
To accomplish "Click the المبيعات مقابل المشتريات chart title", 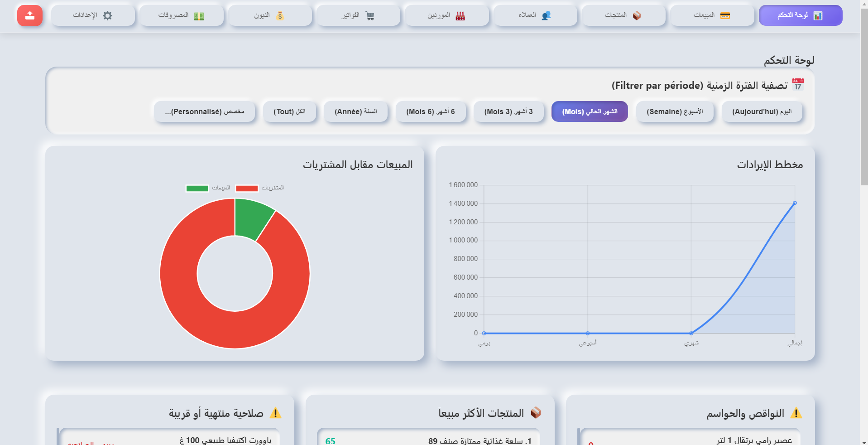I will (358, 164).
